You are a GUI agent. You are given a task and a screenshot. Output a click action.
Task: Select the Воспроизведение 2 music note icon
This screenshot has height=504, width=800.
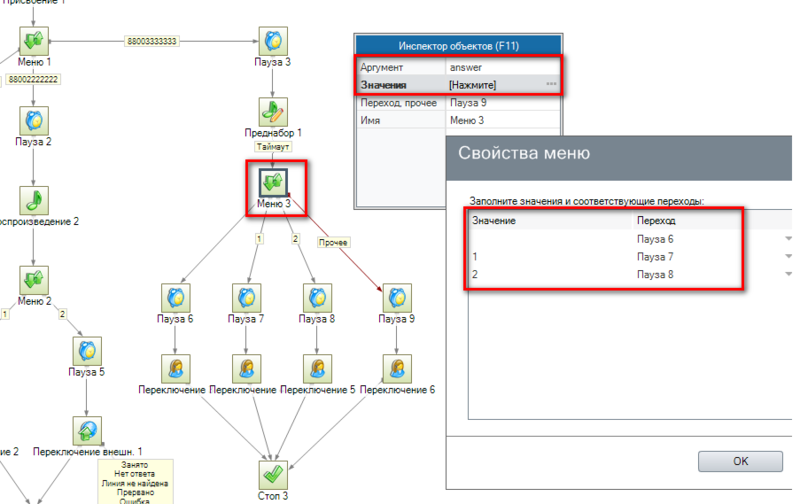coord(34,199)
